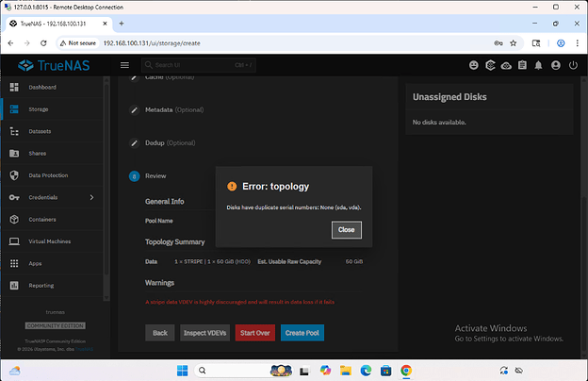The image size is (588, 381).
Task: Click the Dashboard grid icon
Action: click(x=14, y=87)
